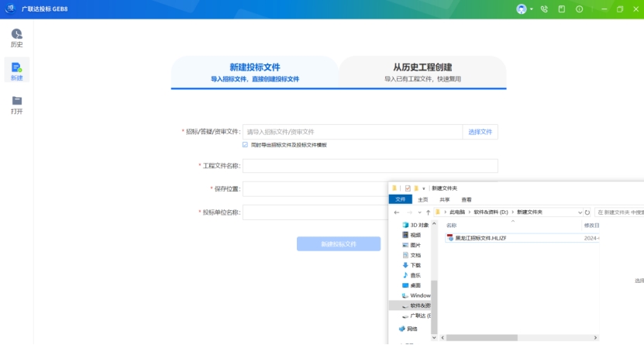Click the Explorer up-arrow navigation icon
Image resolution: width=644 pixels, height=345 pixels.
pos(428,212)
